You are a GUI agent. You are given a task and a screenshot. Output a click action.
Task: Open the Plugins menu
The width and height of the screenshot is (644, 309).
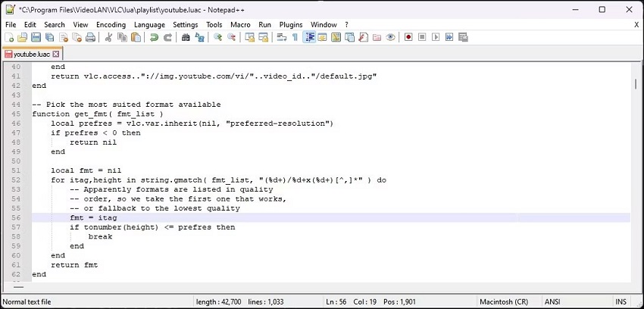(291, 25)
